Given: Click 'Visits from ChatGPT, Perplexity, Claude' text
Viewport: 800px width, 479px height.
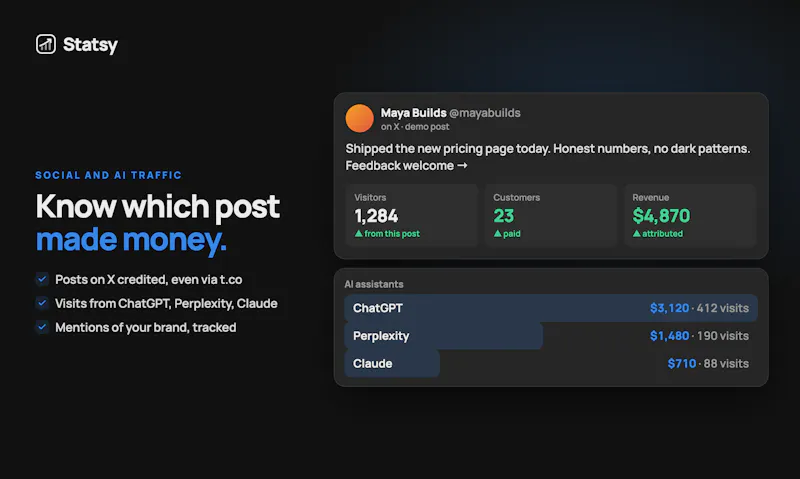Looking at the screenshot, I should pos(166,304).
